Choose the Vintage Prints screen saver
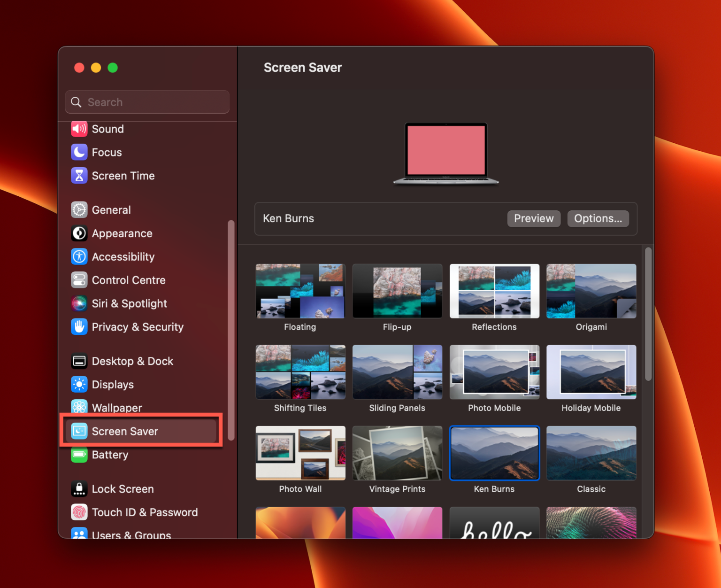The height and width of the screenshot is (588, 721). [x=397, y=453]
